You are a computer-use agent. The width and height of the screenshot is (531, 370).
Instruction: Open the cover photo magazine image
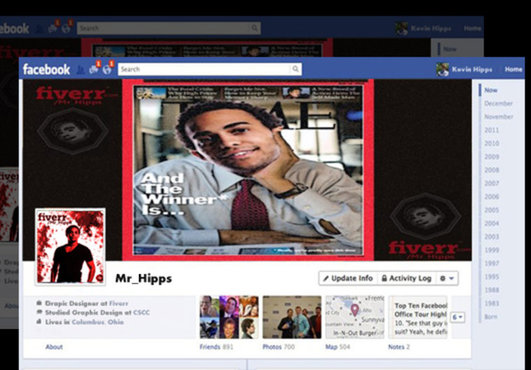[248, 170]
